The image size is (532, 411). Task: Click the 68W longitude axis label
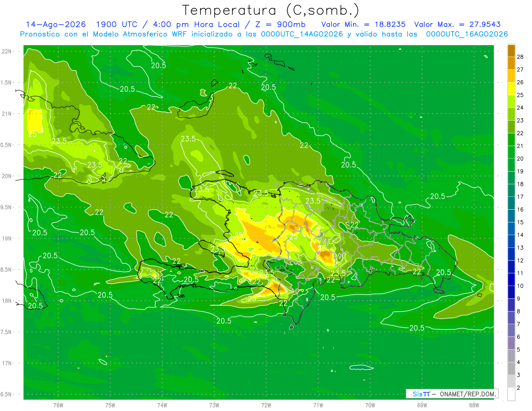click(474, 405)
